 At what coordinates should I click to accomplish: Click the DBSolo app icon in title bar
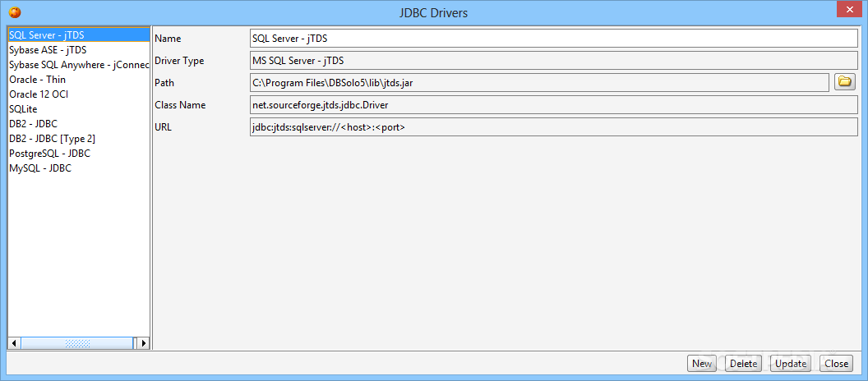point(15,11)
